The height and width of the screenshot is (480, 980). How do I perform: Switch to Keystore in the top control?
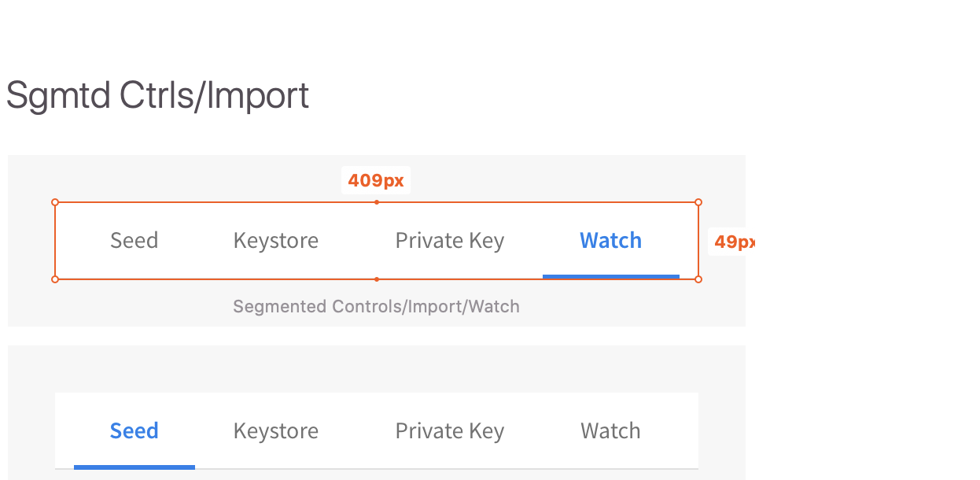pyautogui.click(x=275, y=240)
